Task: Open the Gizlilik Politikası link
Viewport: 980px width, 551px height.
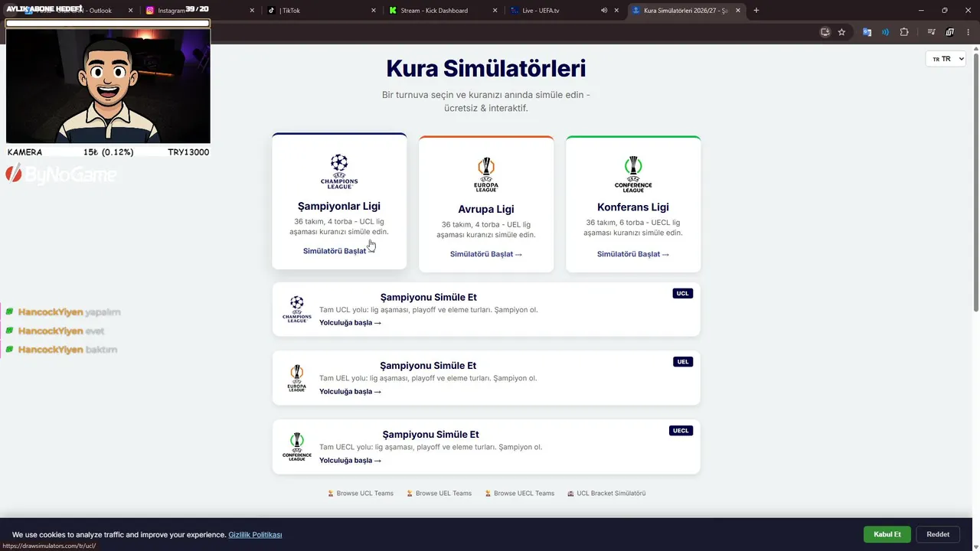Action: pos(255,535)
